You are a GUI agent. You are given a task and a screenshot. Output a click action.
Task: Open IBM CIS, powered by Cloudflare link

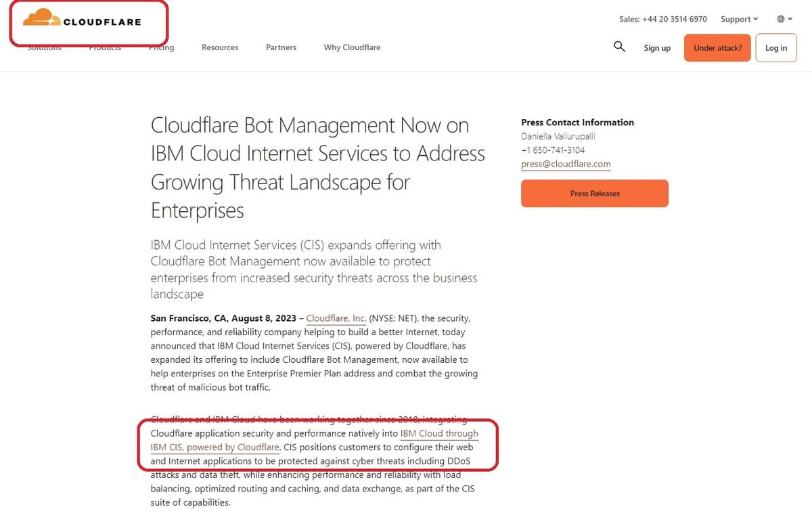tap(215, 447)
